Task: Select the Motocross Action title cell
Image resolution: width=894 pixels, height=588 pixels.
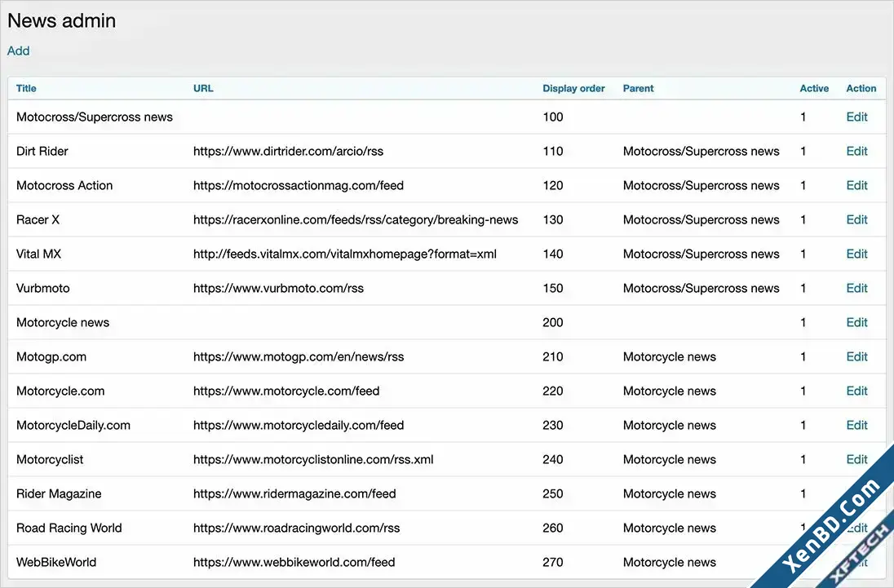Action: (64, 185)
